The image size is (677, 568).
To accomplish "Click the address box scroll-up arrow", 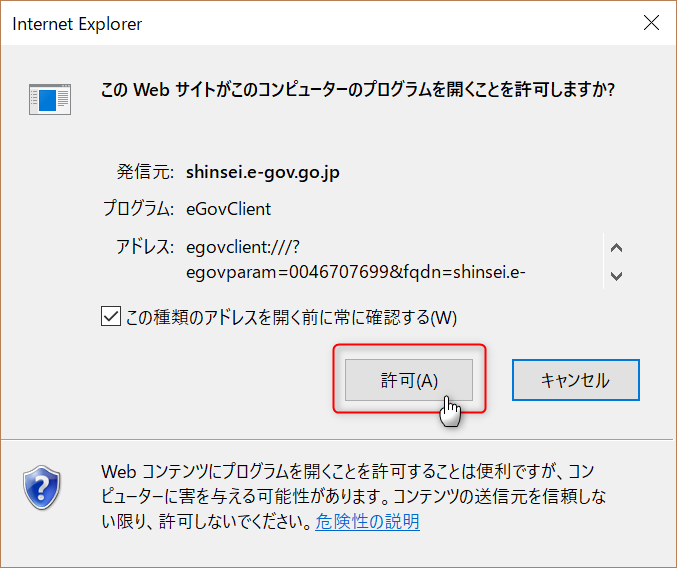I will [616, 248].
